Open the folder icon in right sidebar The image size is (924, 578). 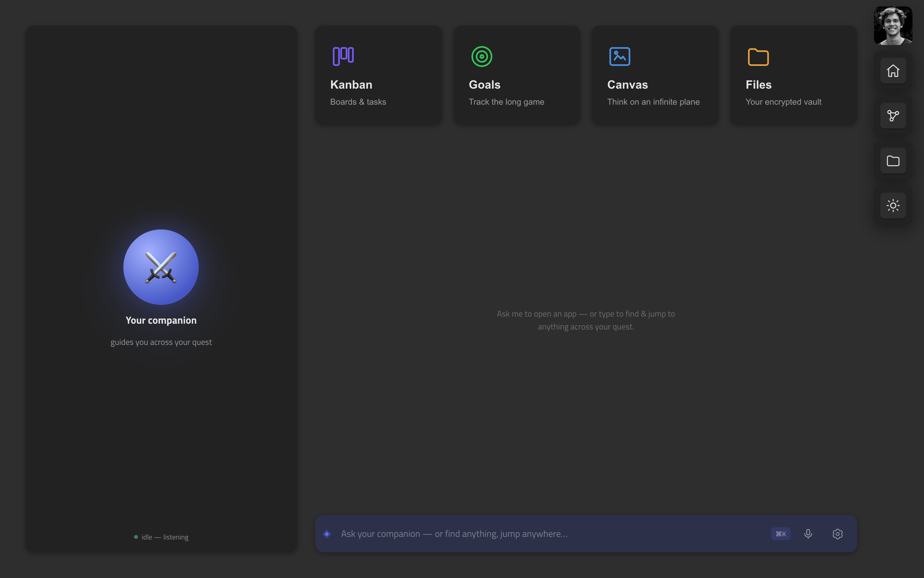(893, 161)
